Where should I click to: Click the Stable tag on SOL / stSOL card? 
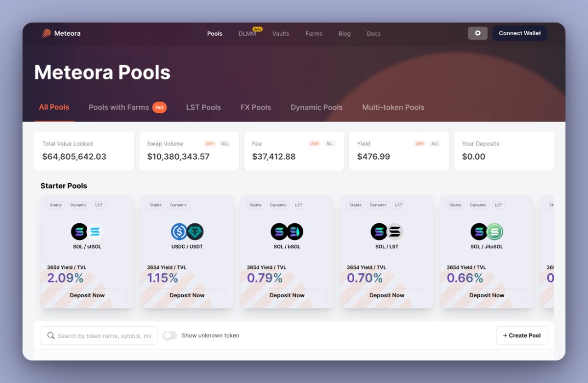(x=56, y=205)
